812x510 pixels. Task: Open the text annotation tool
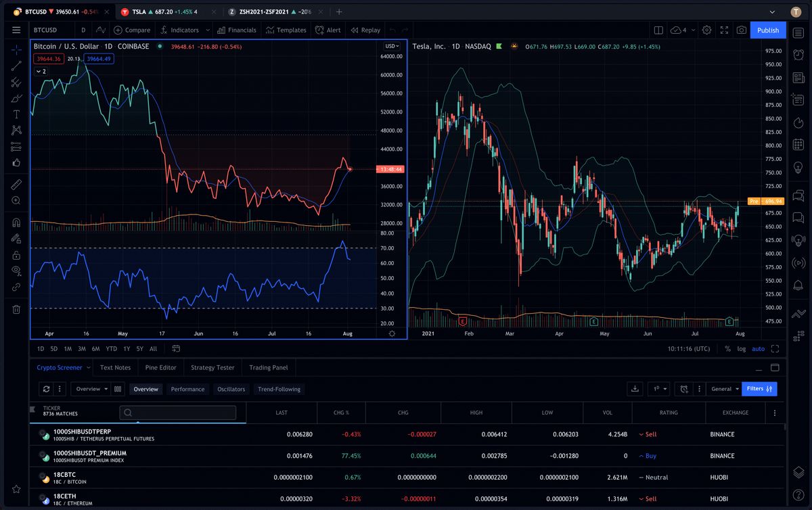point(16,114)
